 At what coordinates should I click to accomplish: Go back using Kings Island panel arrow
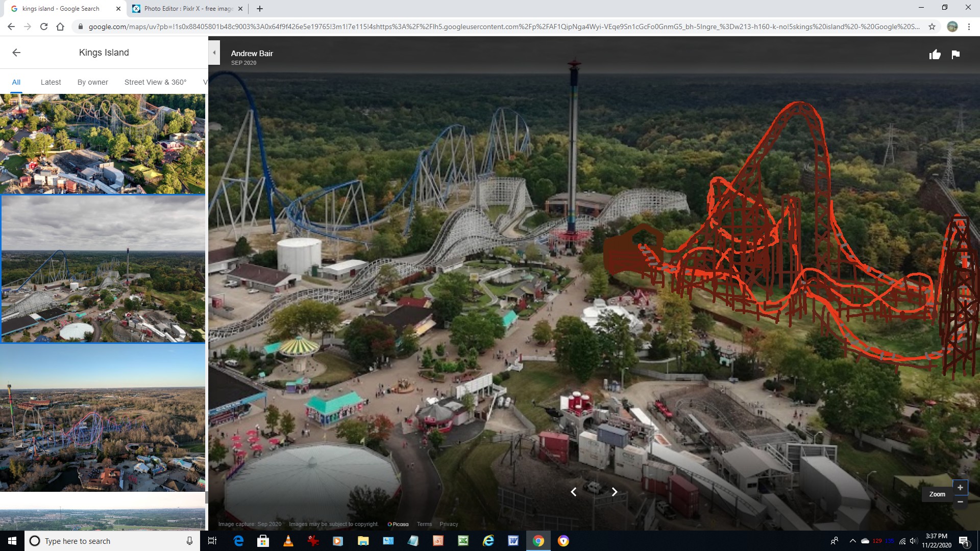tap(16, 53)
